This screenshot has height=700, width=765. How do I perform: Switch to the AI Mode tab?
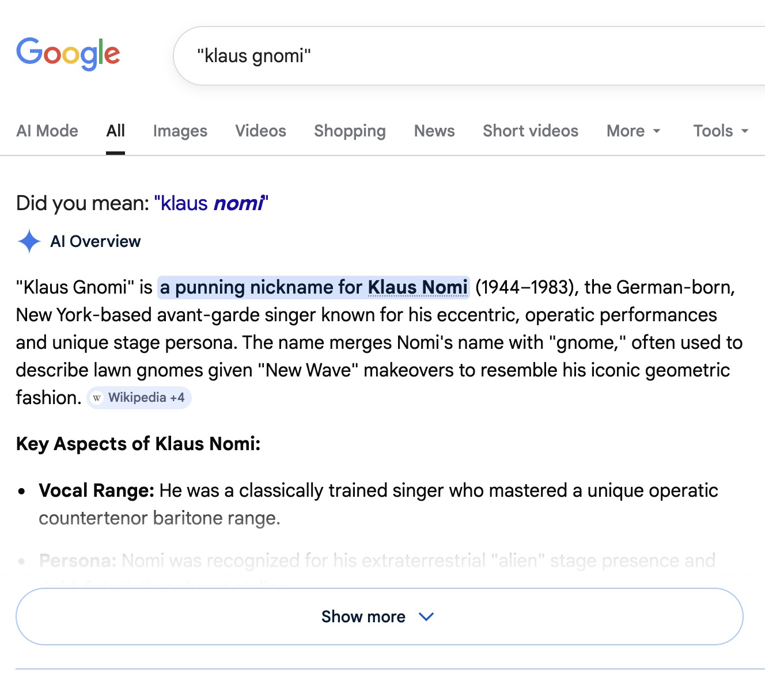point(47,131)
